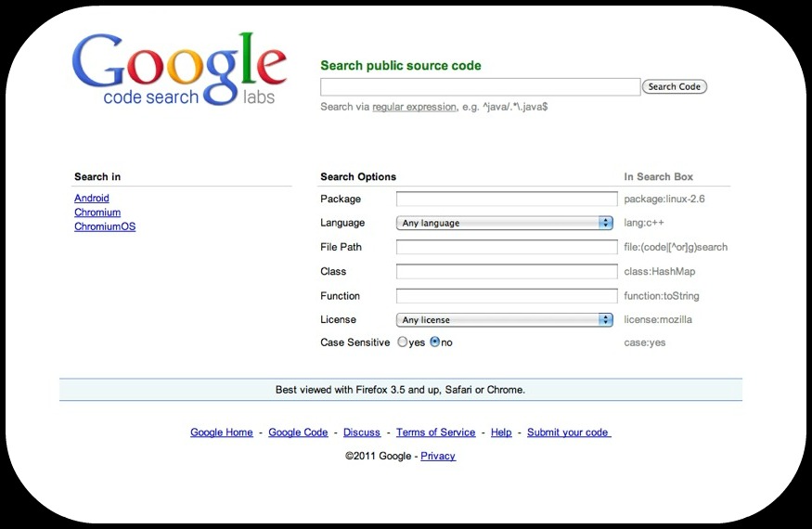
Task: Open the Google Code footer link
Action: 298,432
